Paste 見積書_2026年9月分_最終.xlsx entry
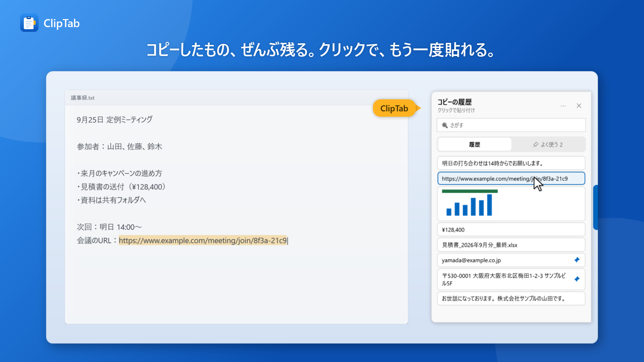644x362 pixels. point(511,245)
